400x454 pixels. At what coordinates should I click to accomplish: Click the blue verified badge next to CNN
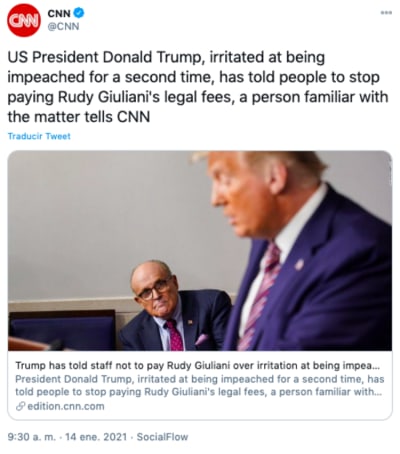click(x=79, y=13)
